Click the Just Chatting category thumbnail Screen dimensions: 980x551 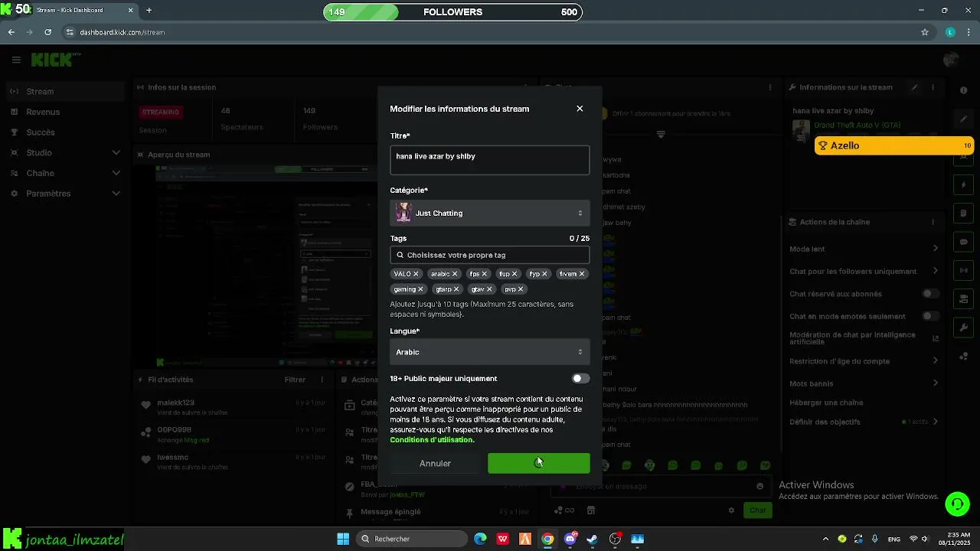403,213
